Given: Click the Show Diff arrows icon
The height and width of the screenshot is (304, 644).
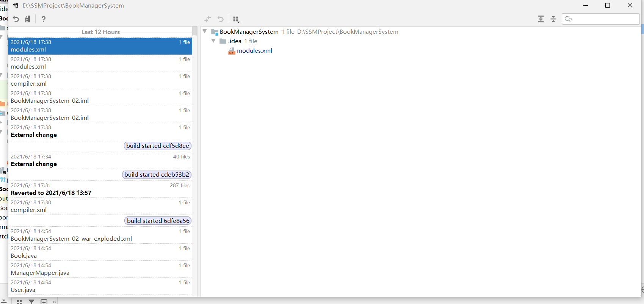Looking at the screenshot, I should pyautogui.click(x=208, y=19).
